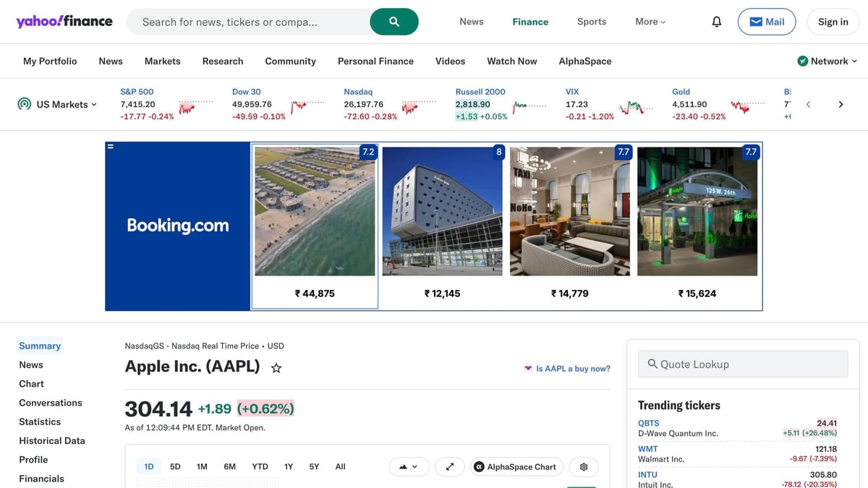Open the Russell 2000 ticker
The image size is (868, 488).
coord(480,92)
